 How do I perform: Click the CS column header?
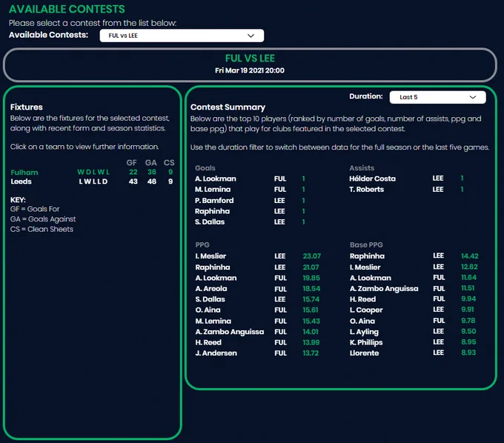(169, 163)
